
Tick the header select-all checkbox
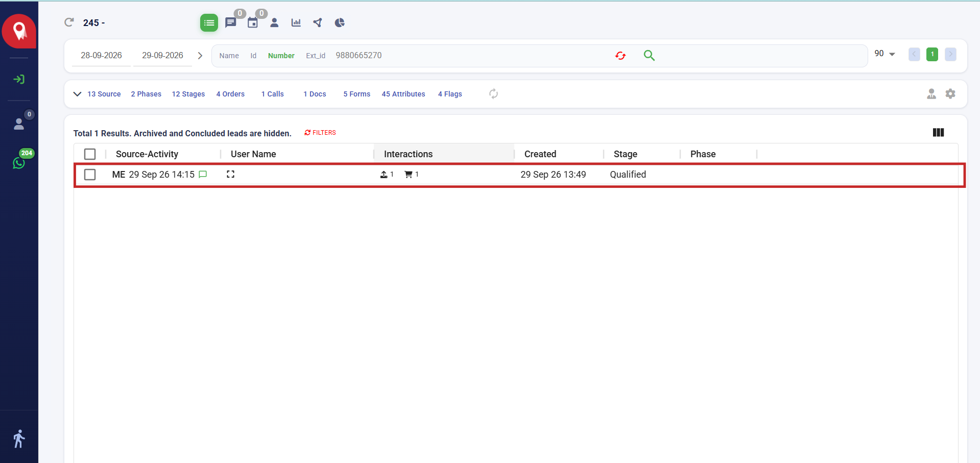(90, 154)
